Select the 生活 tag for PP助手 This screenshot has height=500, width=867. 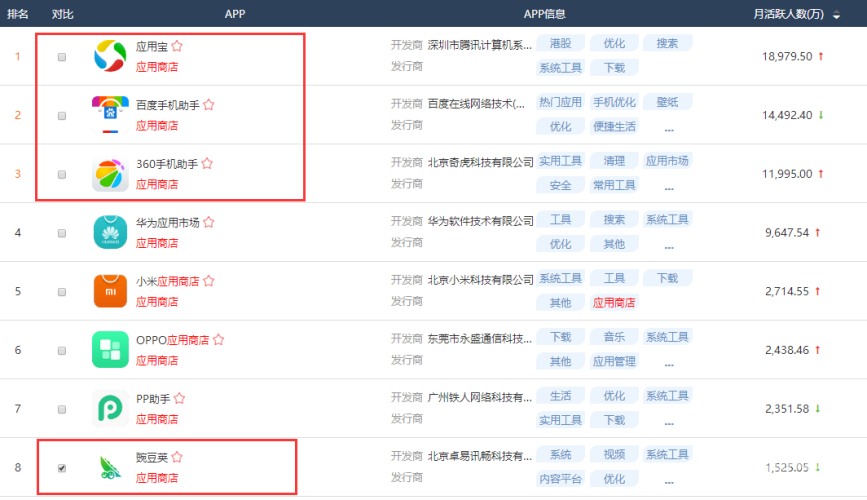point(560,395)
